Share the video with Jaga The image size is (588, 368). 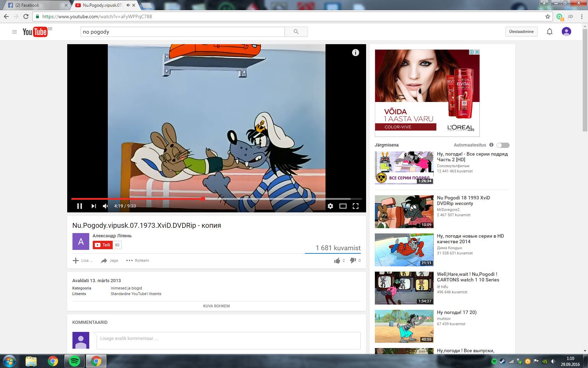tap(109, 260)
